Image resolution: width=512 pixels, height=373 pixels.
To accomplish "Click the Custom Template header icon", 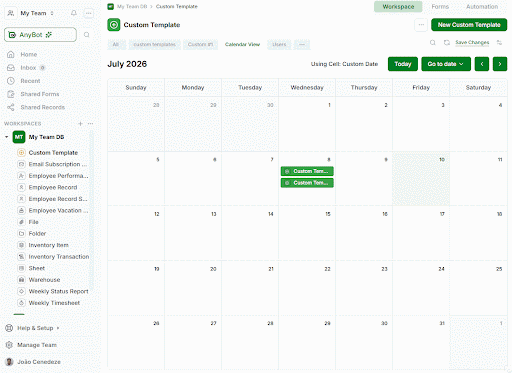I will point(114,25).
